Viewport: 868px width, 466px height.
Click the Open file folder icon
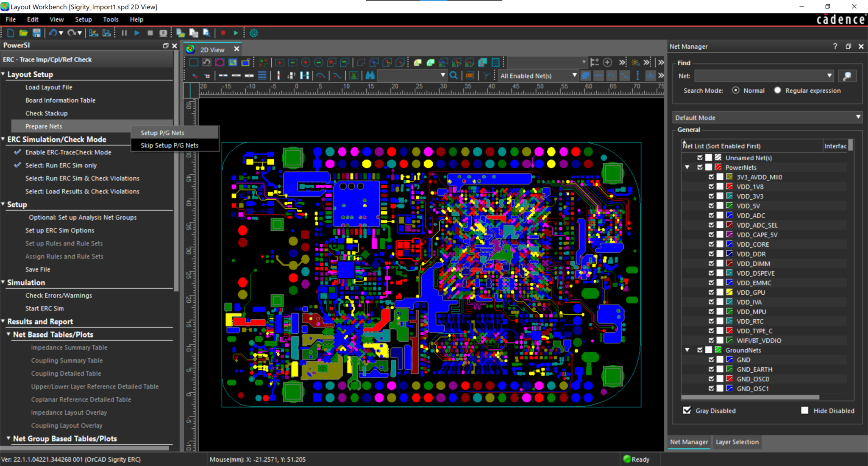[x=24, y=33]
